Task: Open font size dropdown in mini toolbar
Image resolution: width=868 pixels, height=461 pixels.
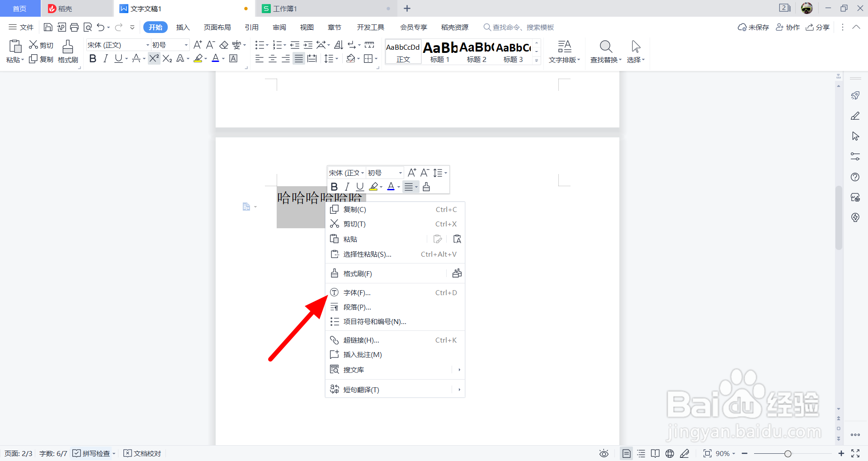Action: pyautogui.click(x=401, y=173)
